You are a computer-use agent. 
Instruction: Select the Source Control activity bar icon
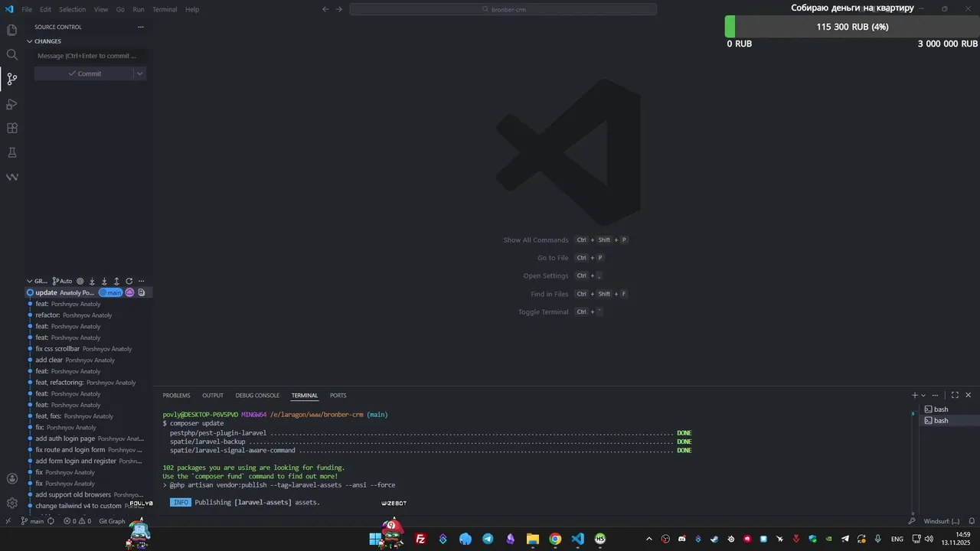[x=12, y=79]
